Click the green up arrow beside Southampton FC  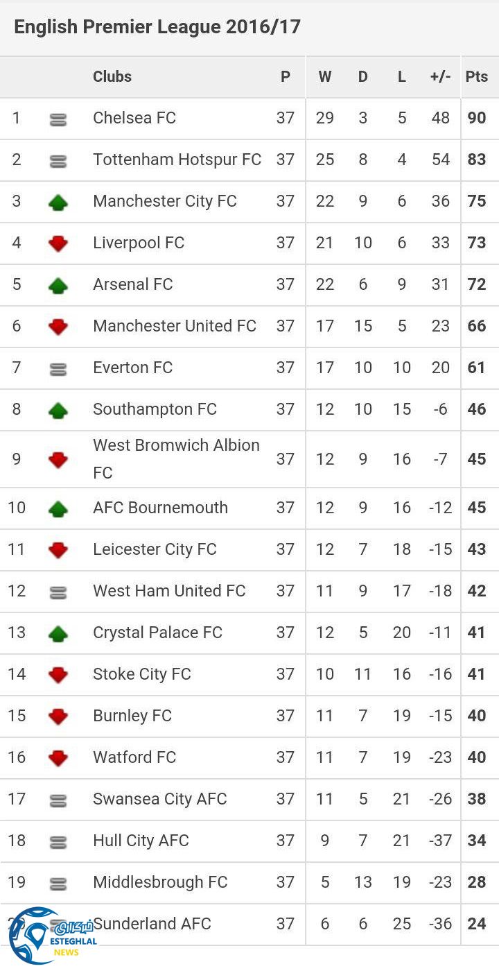pos(58,411)
